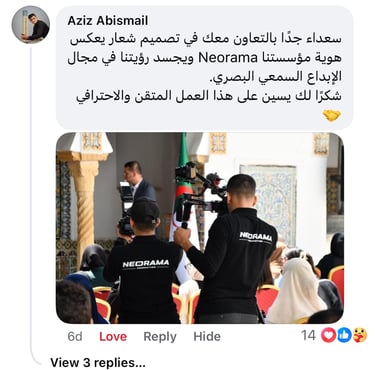Click the care hug emoji reaction icon
Screen dimensions: 375x370
pos(359,335)
